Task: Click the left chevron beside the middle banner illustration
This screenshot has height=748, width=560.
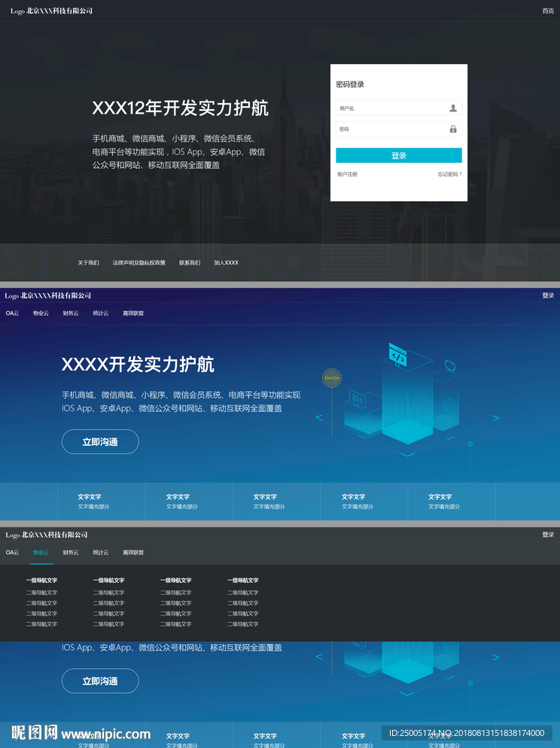Action: pyautogui.click(x=319, y=418)
